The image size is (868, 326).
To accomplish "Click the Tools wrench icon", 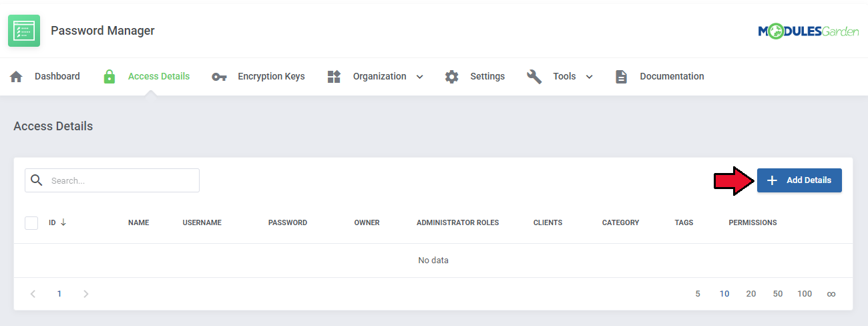I will pyautogui.click(x=534, y=76).
